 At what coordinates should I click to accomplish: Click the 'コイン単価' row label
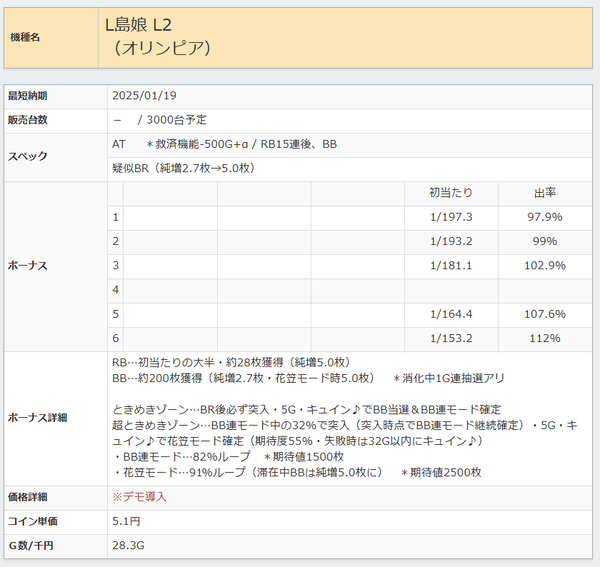(x=33, y=521)
